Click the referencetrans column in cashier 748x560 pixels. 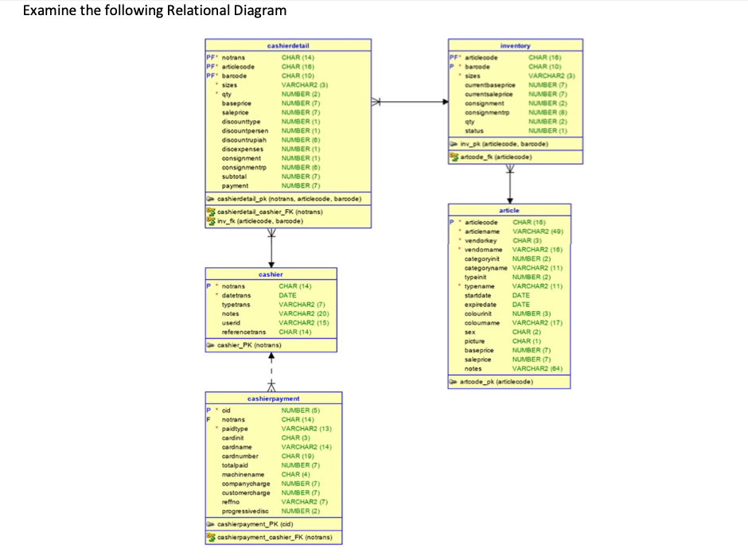click(243, 332)
